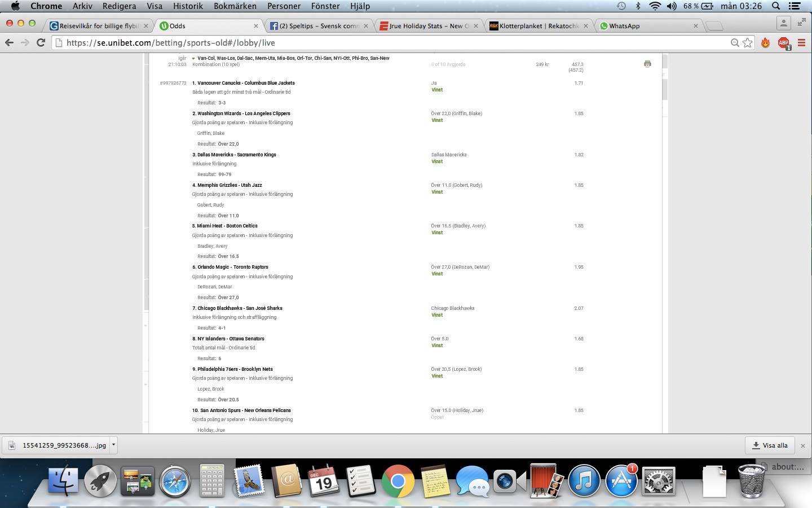The height and width of the screenshot is (508, 812).
Task: Open Google Chrome from the Dock
Action: pos(398,481)
